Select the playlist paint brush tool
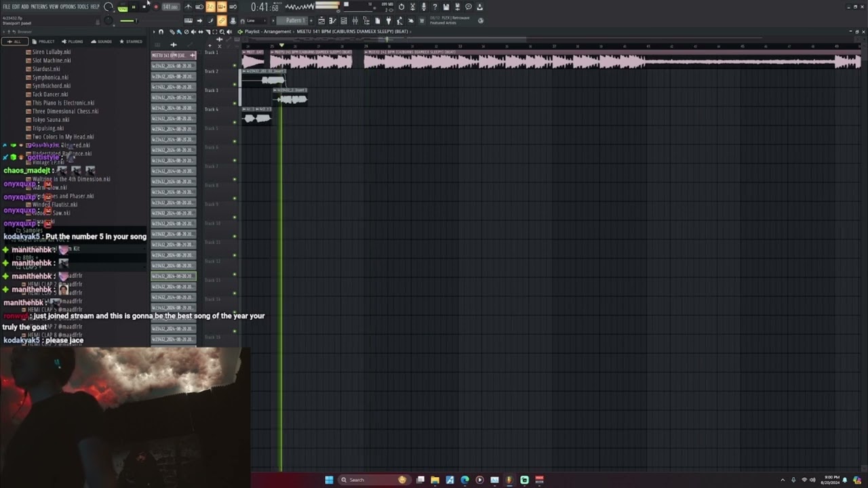Screen dimensions: 868x488 [x=179, y=32]
